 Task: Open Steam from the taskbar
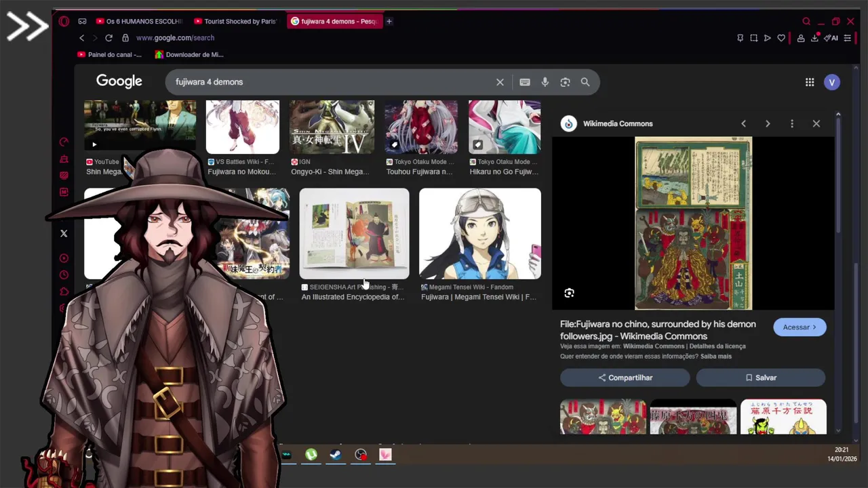(x=336, y=455)
